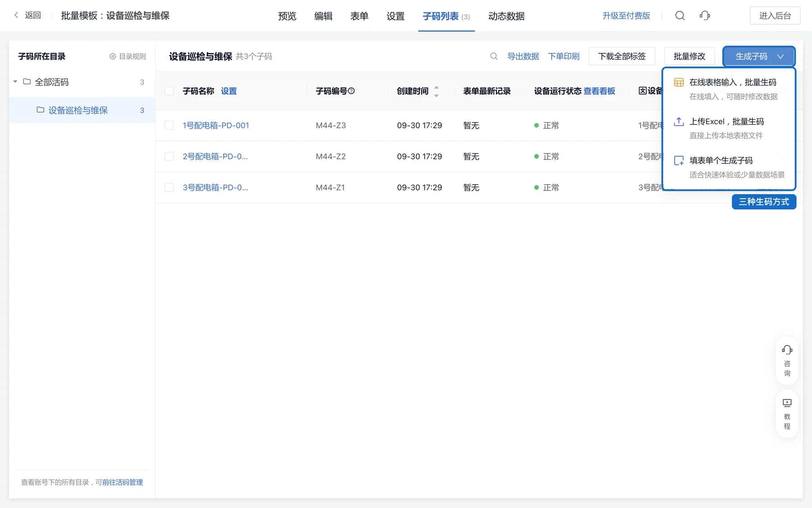Open the search icon in top header
Image resolution: width=812 pixels, height=508 pixels.
[x=680, y=16]
